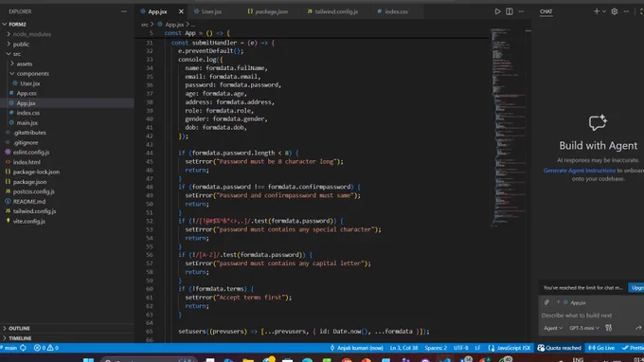Image resolution: width=644 pixels, height=362 pixels.
Task: Open editor More Actions next to split icon
Action: coord(521,11)
